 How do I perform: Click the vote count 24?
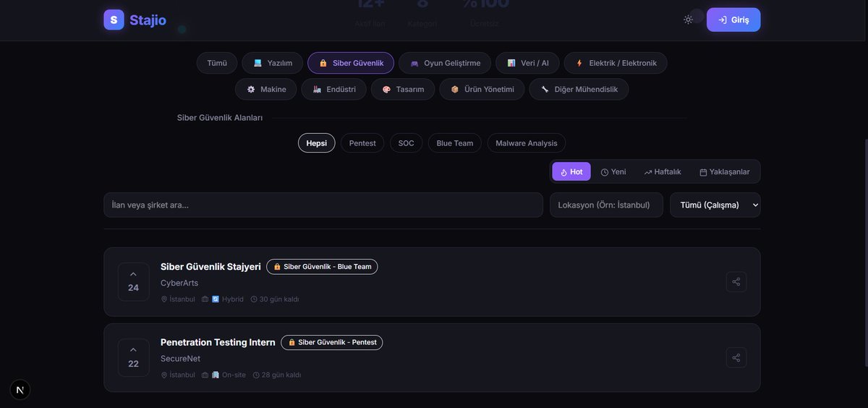pyautogui.click(x=133, y=288)
